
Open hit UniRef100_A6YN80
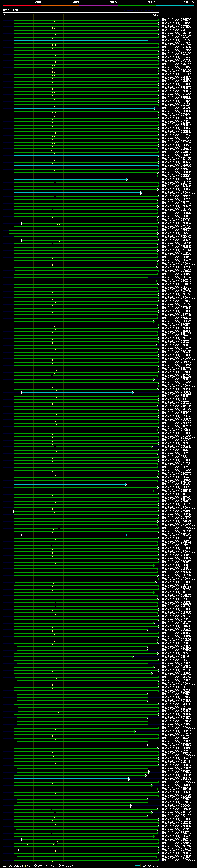click(177, 856)
